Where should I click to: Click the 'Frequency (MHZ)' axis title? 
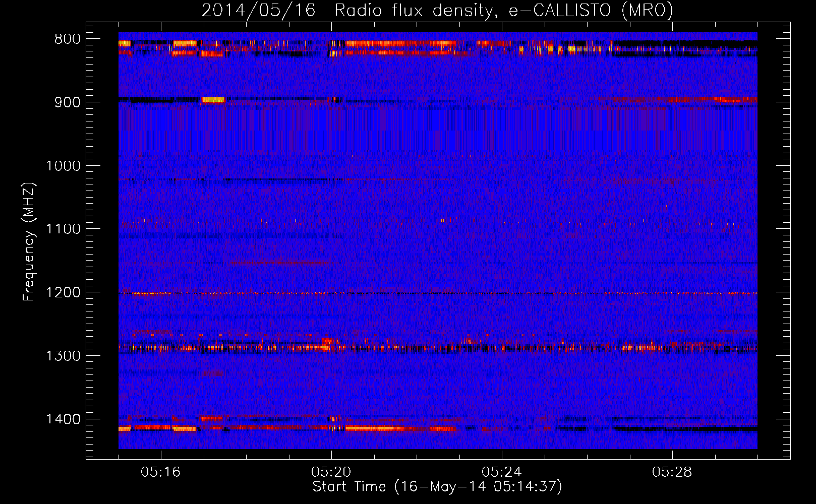[x=29, y=242]
